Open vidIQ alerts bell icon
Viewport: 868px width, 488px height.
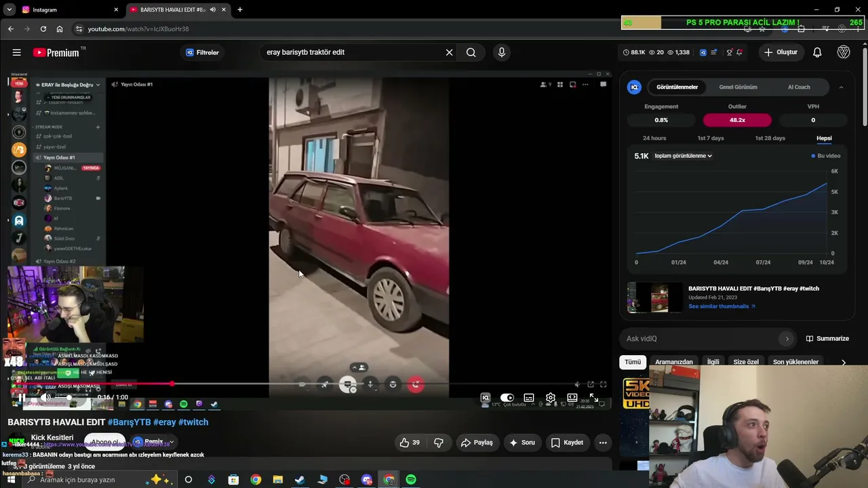pos(739,52)
